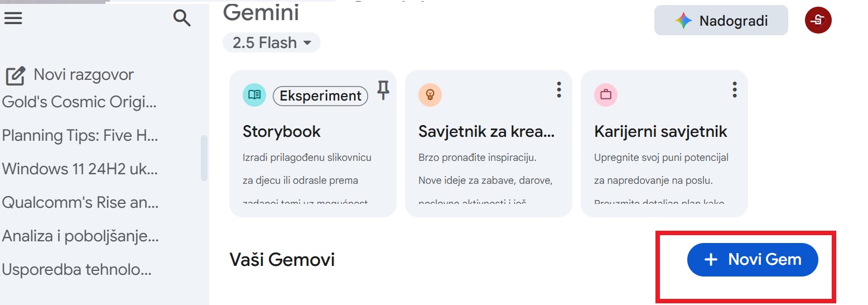Click the sidebar vertical scrollbar
This screenshot has width=868, height=305.
point(204,158)
